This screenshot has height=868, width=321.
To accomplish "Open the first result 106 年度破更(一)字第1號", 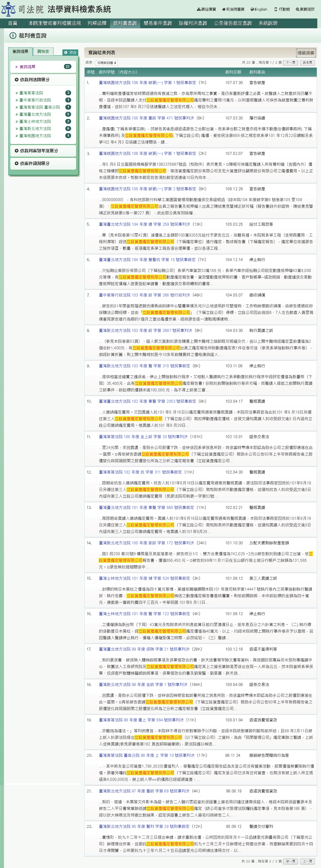I will pos(147,83).
